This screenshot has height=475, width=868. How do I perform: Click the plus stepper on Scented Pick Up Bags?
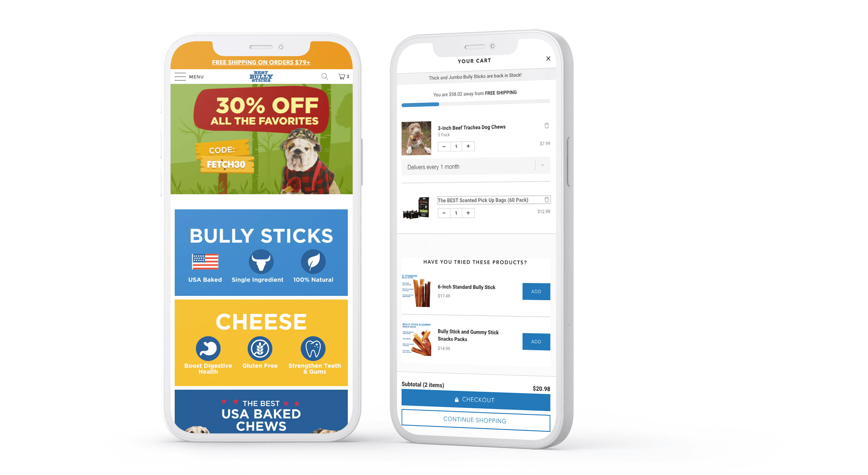click(468, 213)
